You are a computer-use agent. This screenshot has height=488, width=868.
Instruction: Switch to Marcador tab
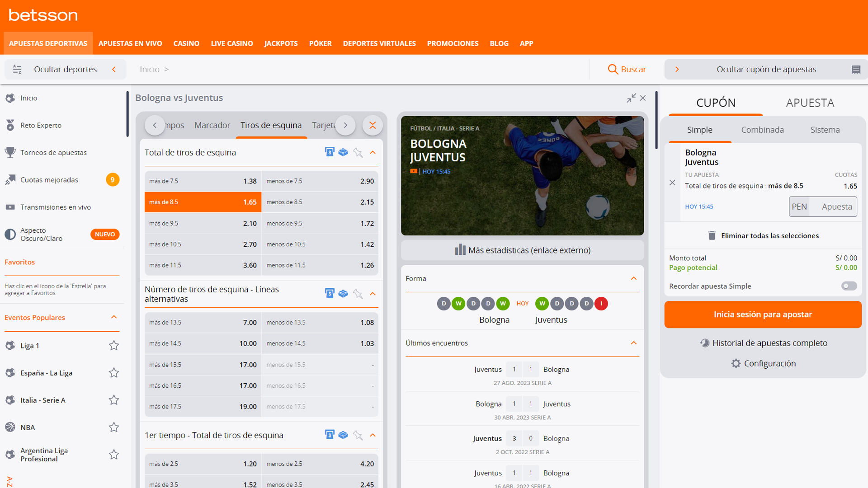(212, 125)
